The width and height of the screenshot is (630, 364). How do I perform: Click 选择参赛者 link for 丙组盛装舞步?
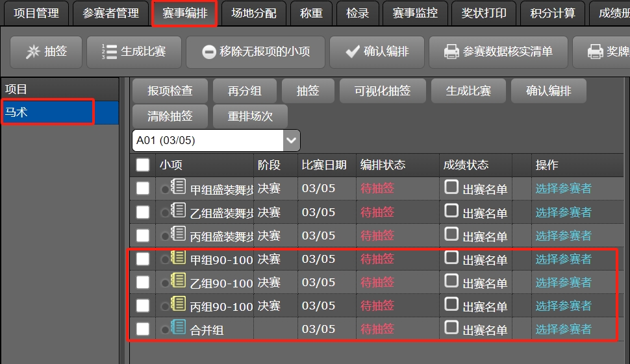(x=563, y=236)
